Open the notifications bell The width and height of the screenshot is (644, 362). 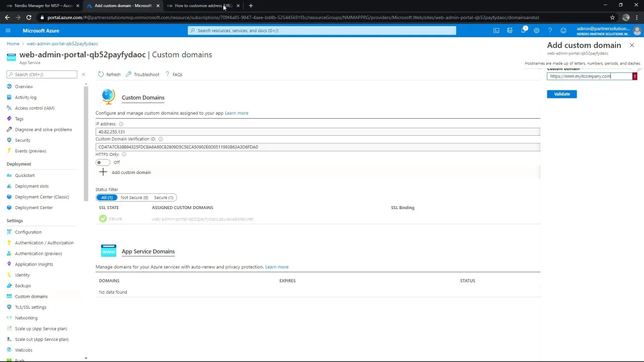pos(523,31)
